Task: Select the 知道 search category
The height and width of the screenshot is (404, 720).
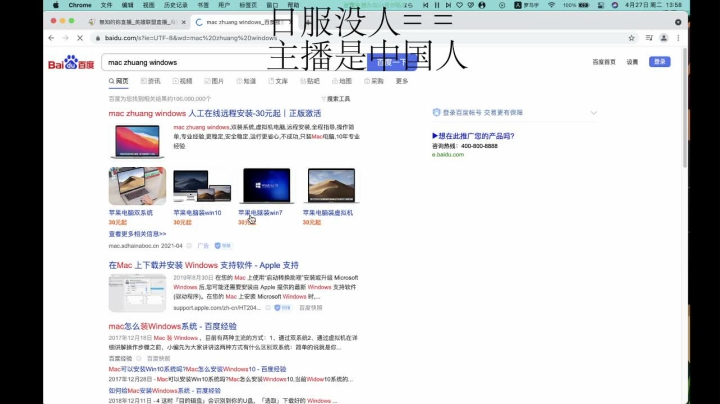Action: pyautogui.click(x=246, y=81)
